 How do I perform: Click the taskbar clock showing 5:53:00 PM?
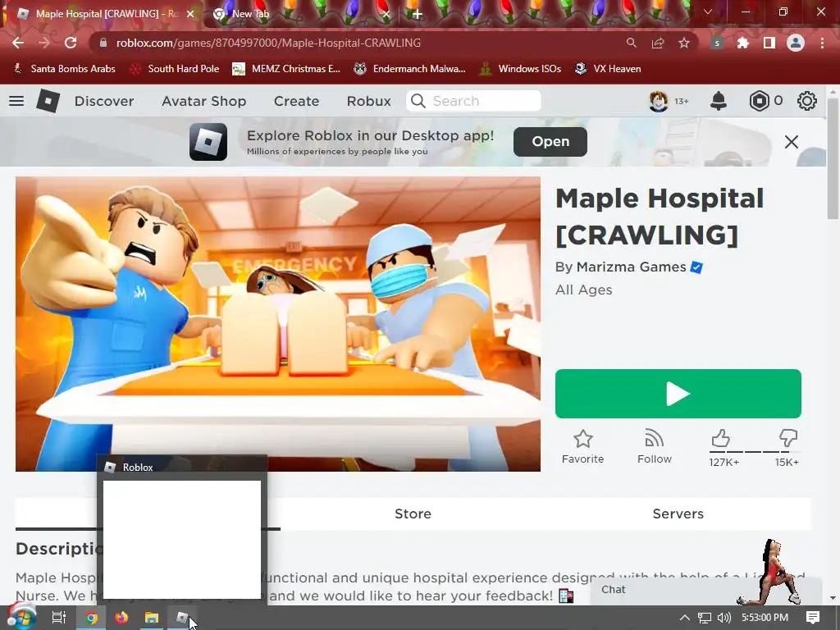(765, 618)
